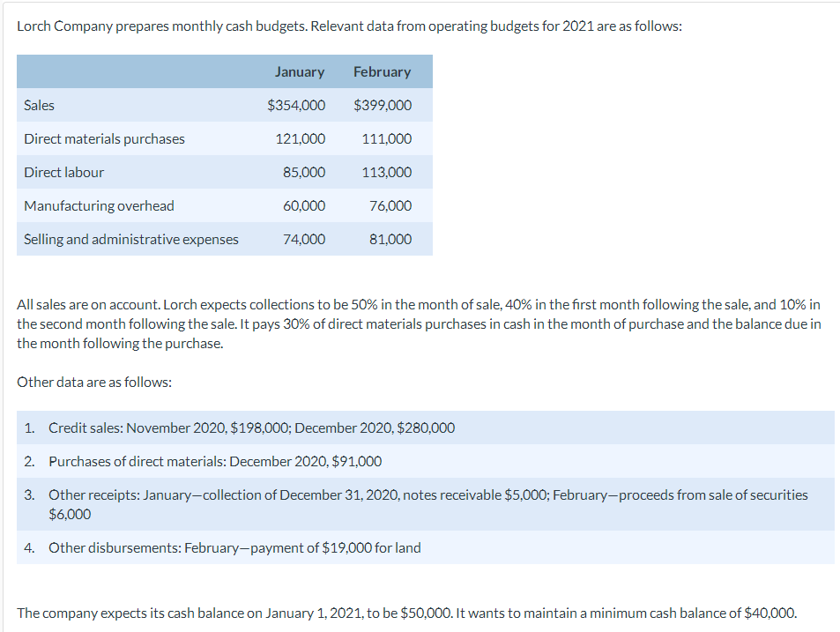Click the Manufacturing overhead row label
This screenshot has height=632, width=840.
[98, 205]
